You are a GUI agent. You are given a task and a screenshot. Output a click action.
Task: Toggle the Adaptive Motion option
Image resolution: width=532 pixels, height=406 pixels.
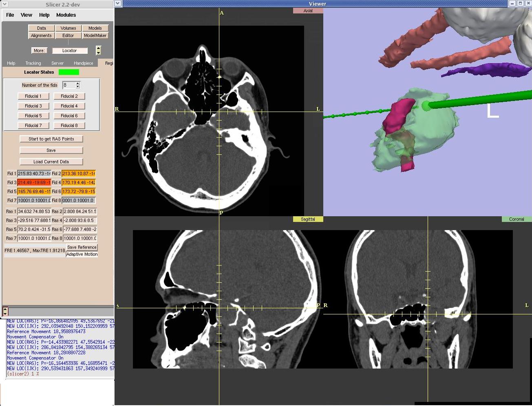click(82, 254)
